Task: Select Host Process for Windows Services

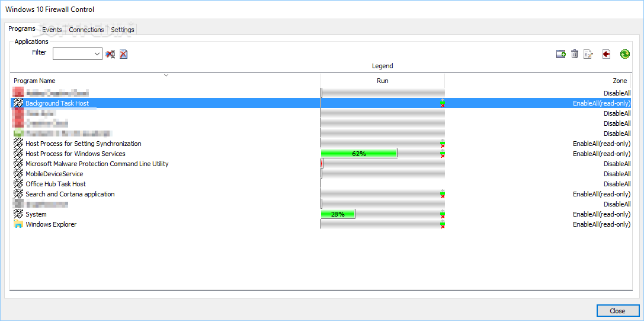Action: tap(76, 154)
